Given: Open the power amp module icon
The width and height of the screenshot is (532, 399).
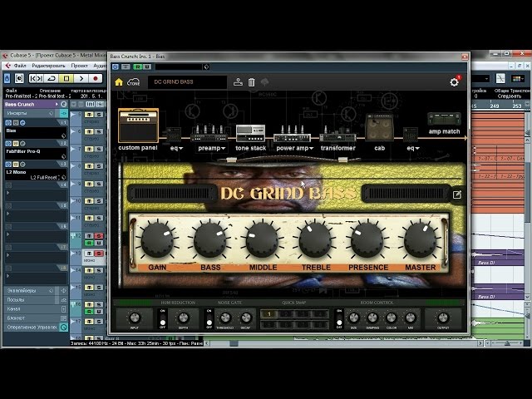Looking at the screenshot, I should coord(292,134).
